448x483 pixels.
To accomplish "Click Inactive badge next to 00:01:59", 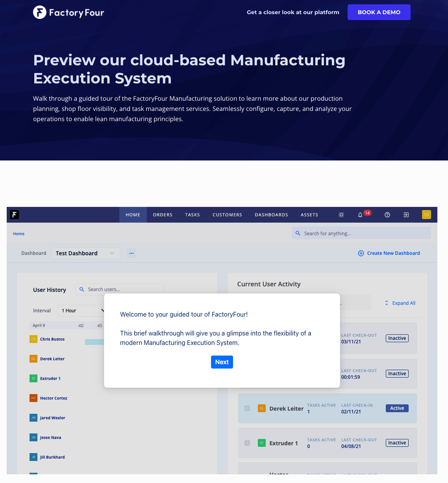I will coord(397,374).
